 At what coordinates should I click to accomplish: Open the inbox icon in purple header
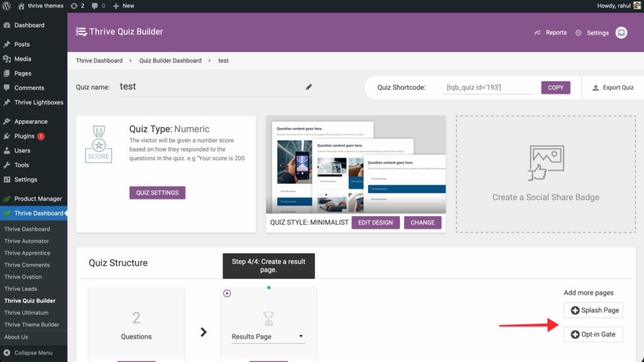pos(621,33)
